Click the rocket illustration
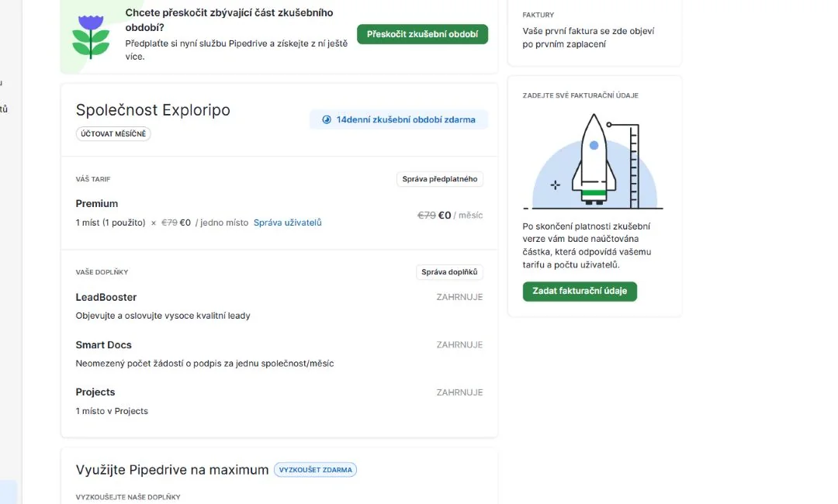The image size is (838, 504). point(594,161)
